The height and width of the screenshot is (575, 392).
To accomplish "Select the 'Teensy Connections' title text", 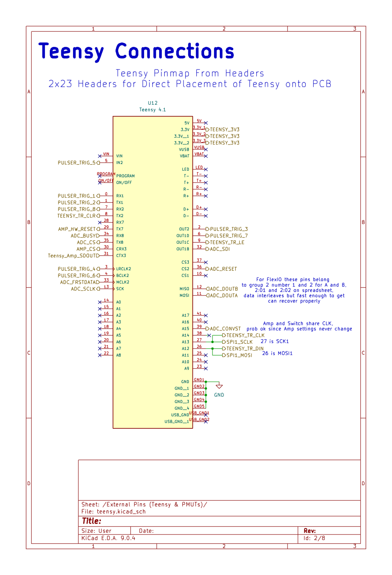I will tap(136, 51).
